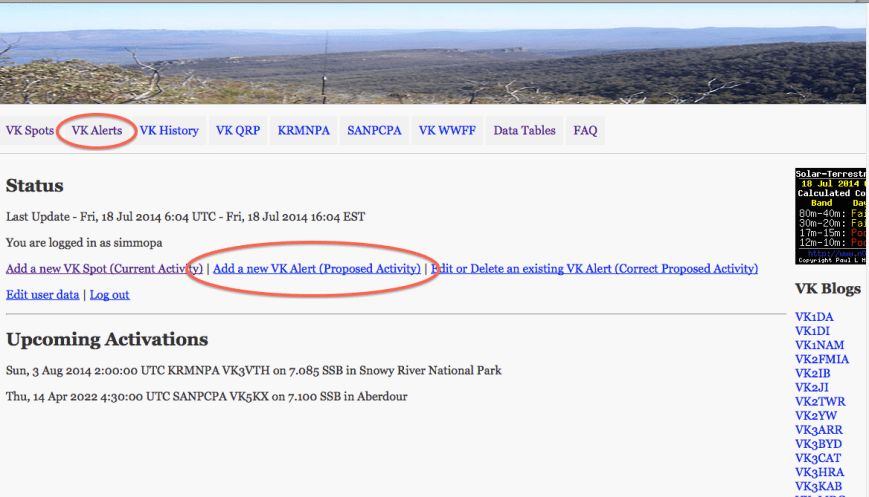Click the Edit user data link
The width and height of the screenshot is (869, 497).
pyautogui.click(x=42, y=295)
